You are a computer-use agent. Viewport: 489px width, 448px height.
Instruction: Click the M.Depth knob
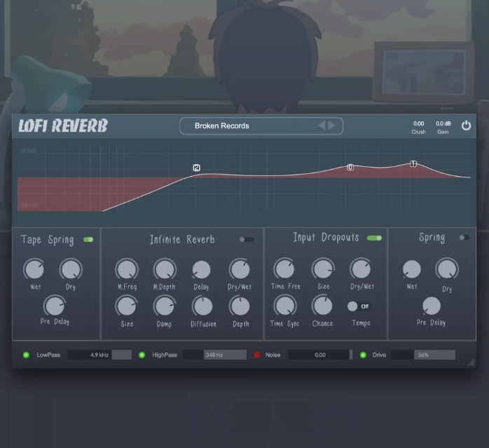point(165,269)
